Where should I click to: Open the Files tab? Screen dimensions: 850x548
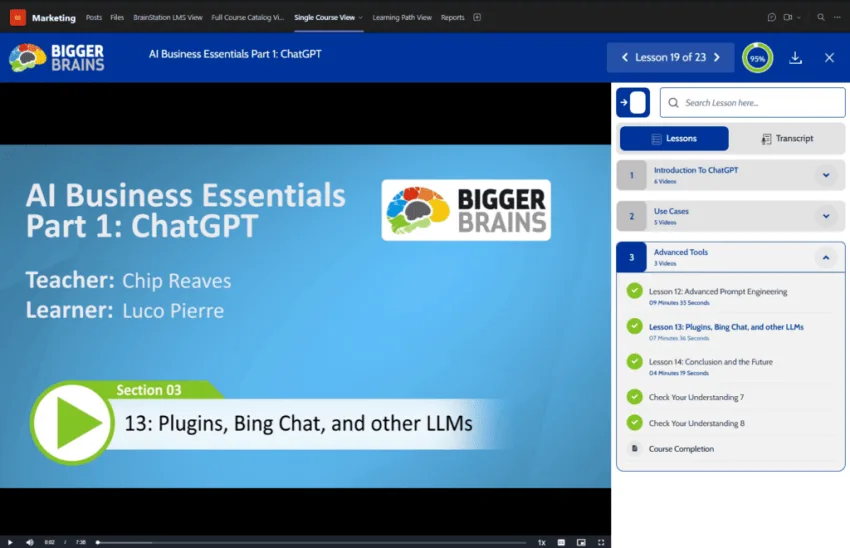tap(117, 17)
